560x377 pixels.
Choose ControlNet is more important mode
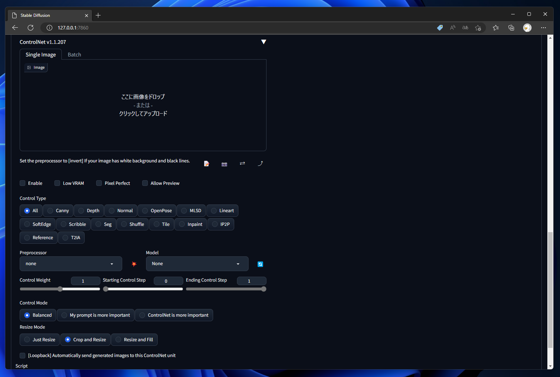click(x=174, y=315)
